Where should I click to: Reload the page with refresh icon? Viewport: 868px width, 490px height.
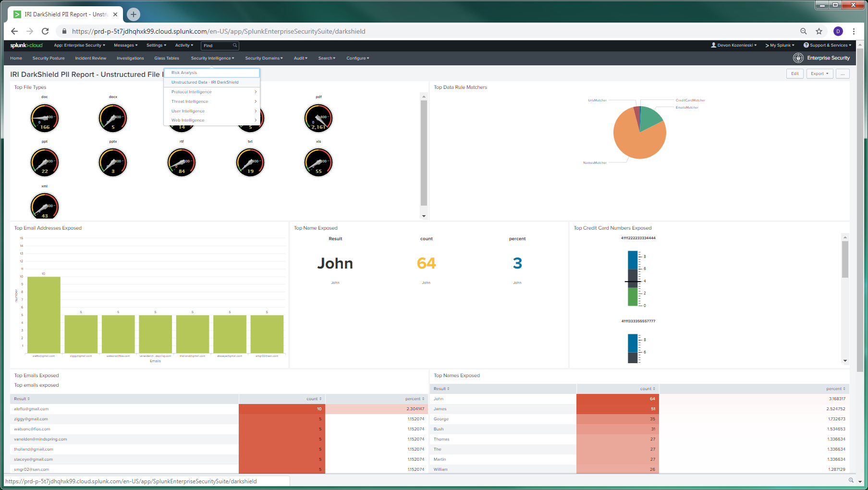tap(45, 31)
